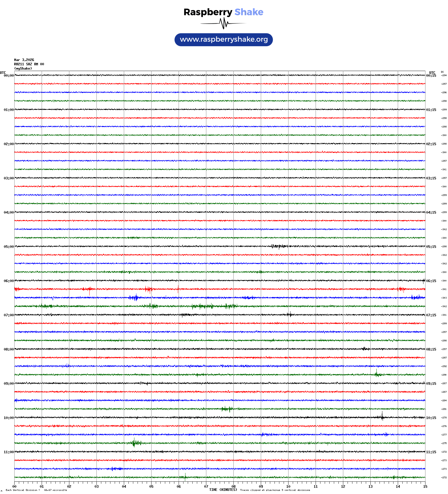Click the 00:15 label at top right
The height and width of the screenshot is (494, 448).
(431, 76)
